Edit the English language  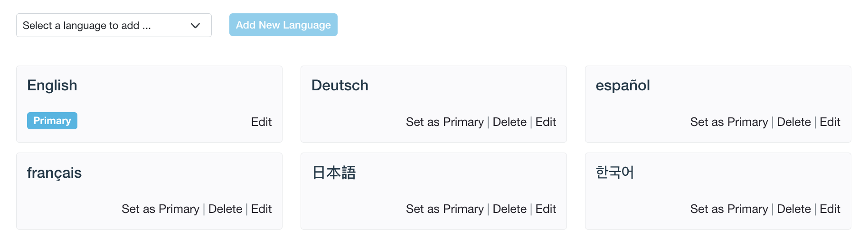[x=261, y=122]
